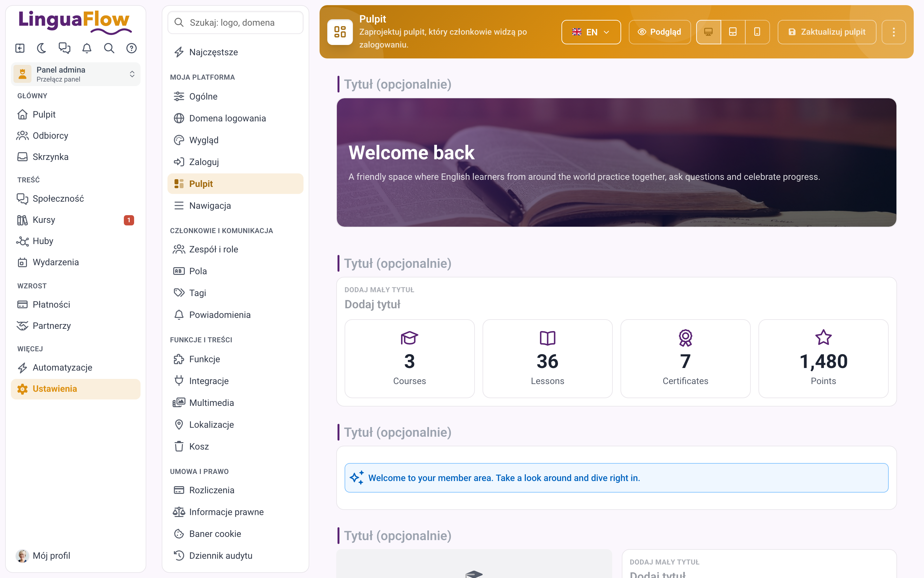Select the Certificates stat card
Screen dimensions: 924x578
[x=685, y=359]
